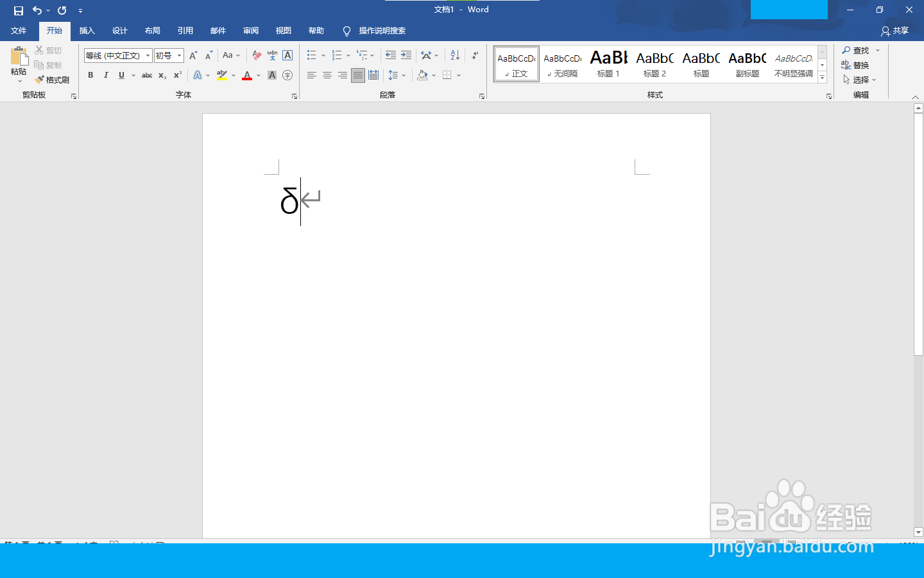Click Replace (替换) in editing group

click(x=855, y=65)
